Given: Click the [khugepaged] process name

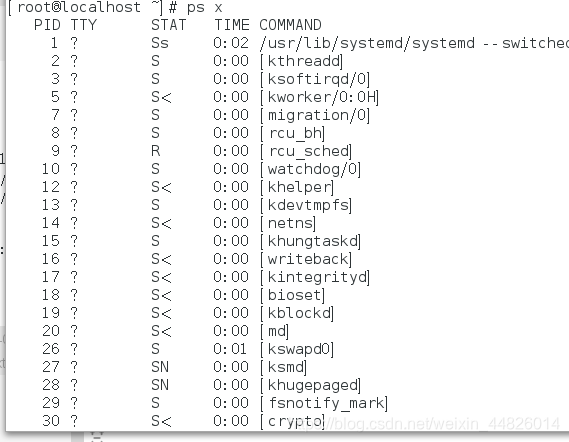Looking at the screenshot, I should [x=311, y=385].
